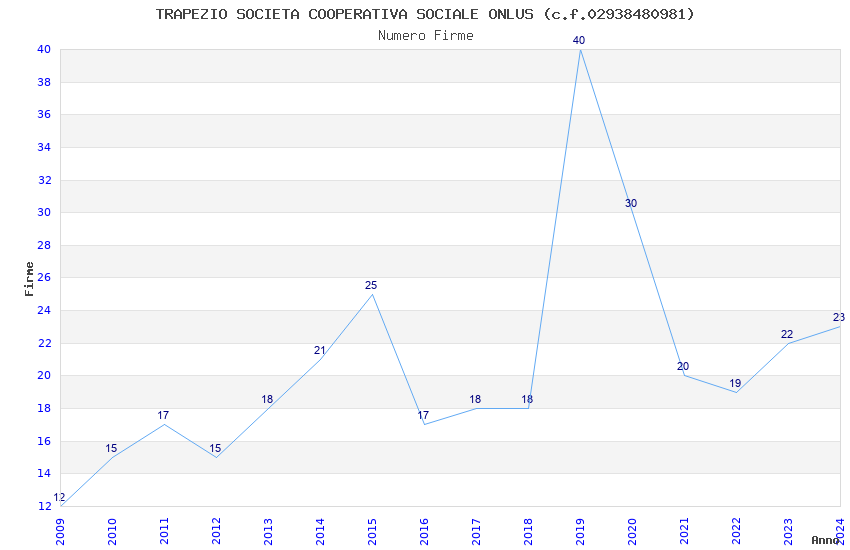Click x-axis year label 2021

[x=685, y=531]
